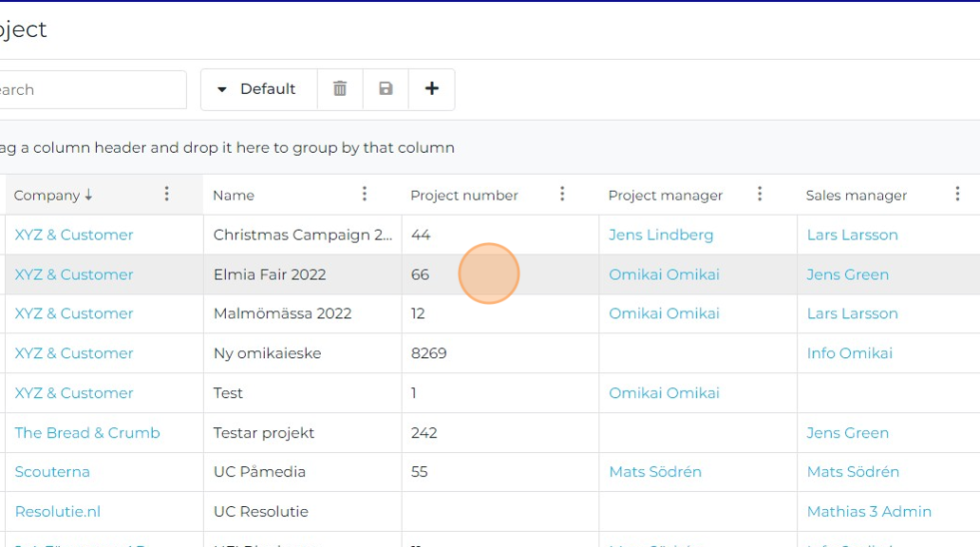
Task: Open Project manager column options menu
Action: pos(760,195)
